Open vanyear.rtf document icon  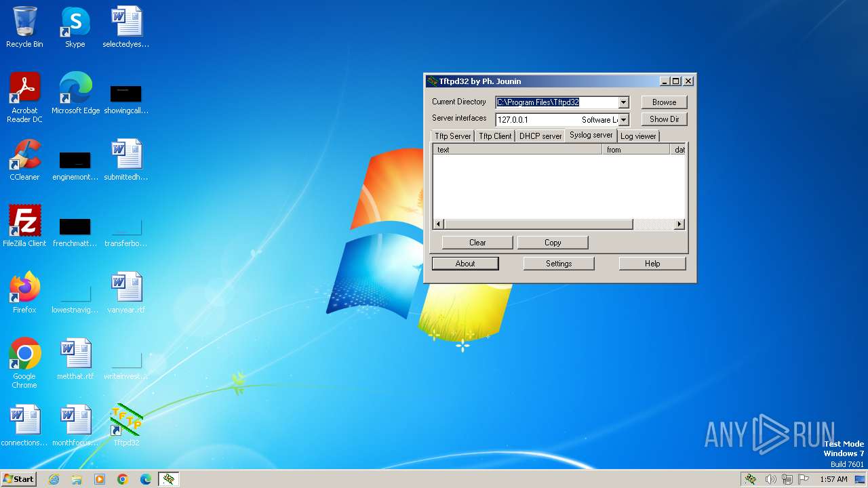[x=126, y=293]
